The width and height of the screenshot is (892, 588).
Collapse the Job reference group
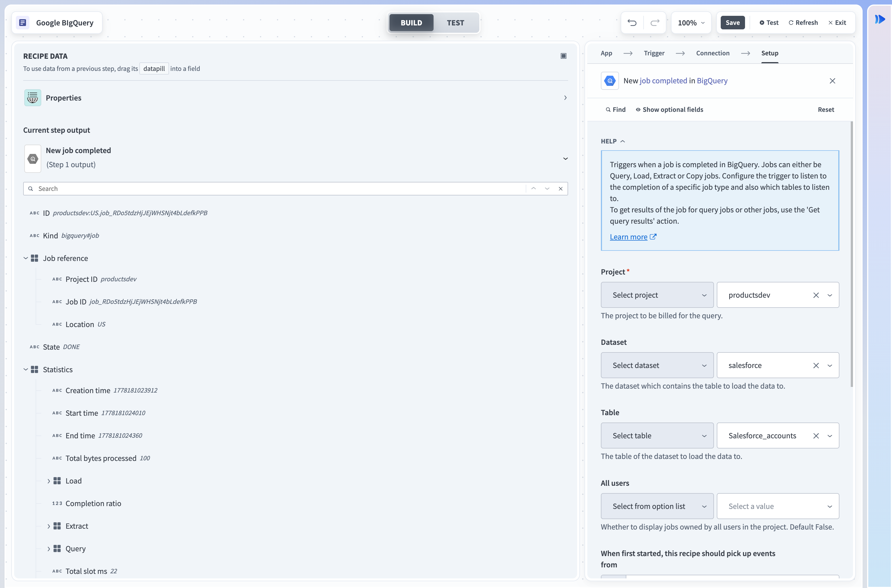pos(25,258)
